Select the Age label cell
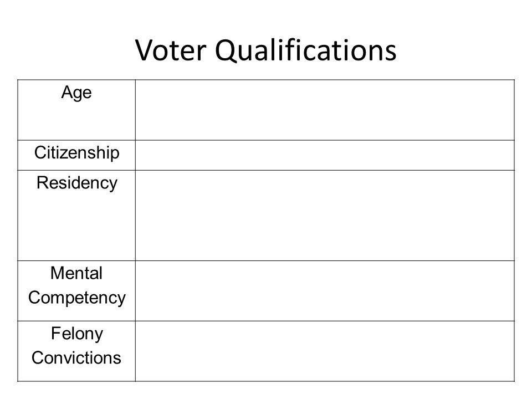 [76, 110]
